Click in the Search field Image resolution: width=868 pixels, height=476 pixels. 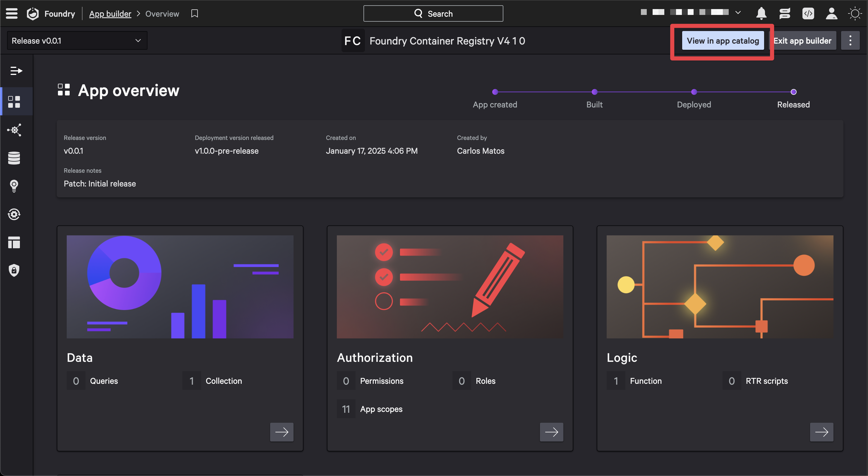433,13
